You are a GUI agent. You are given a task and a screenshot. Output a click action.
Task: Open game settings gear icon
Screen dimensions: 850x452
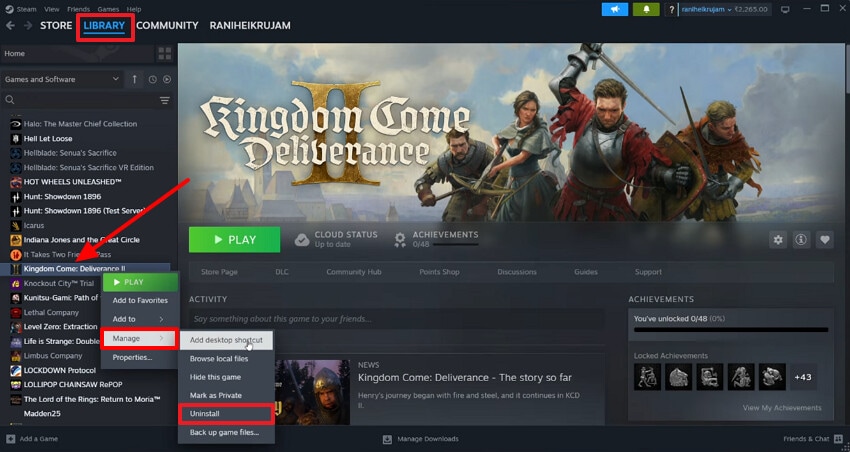[778, 240]
